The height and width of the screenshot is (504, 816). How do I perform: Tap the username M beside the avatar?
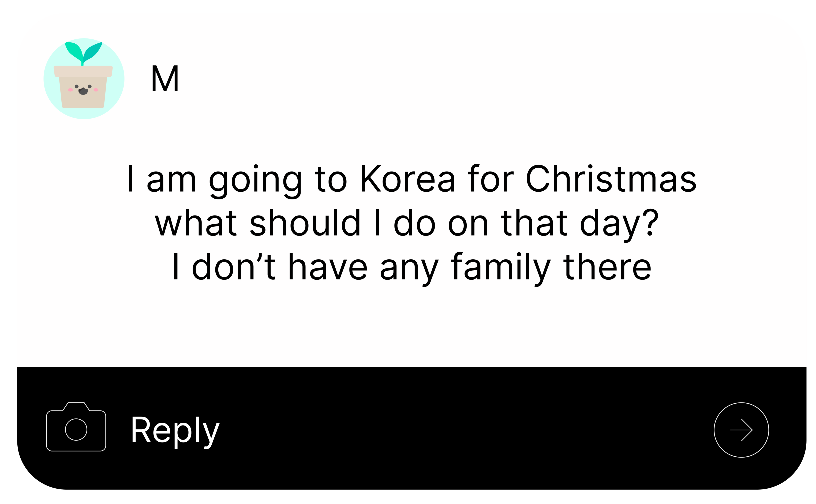pyautogui.click(x=165, y=78)
